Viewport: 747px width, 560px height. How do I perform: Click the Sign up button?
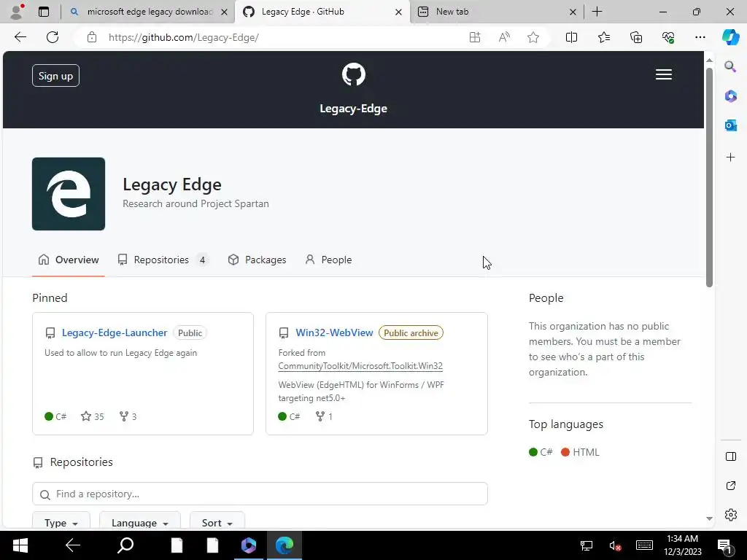click(x=55, y=76)
